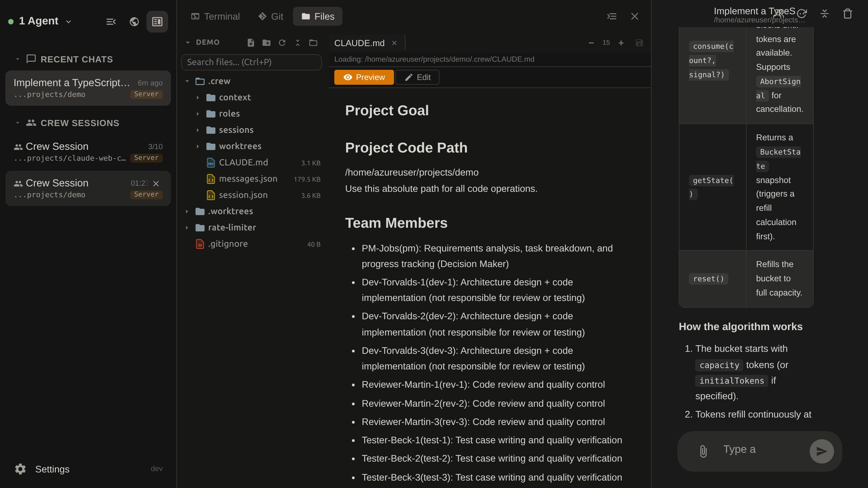
Task: Click the new folder icon in file explorer
Action: [267, 43]
